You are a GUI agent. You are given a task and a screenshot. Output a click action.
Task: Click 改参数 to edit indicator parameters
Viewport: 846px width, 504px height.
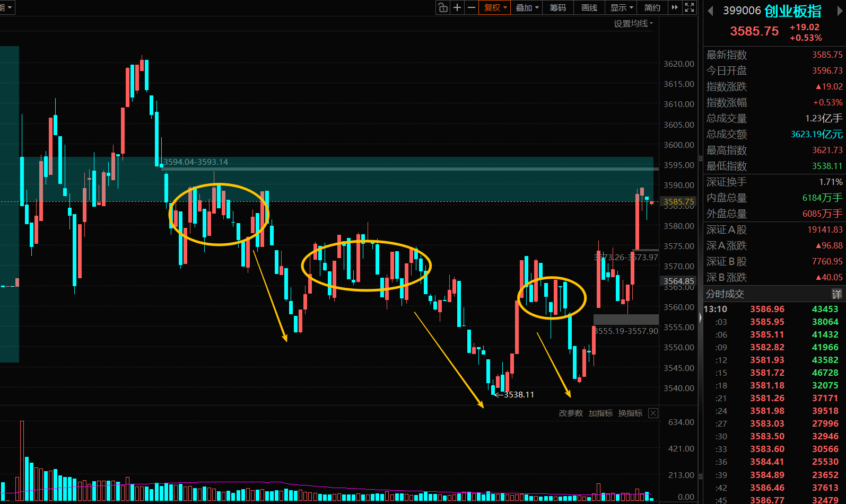[571, 413]
